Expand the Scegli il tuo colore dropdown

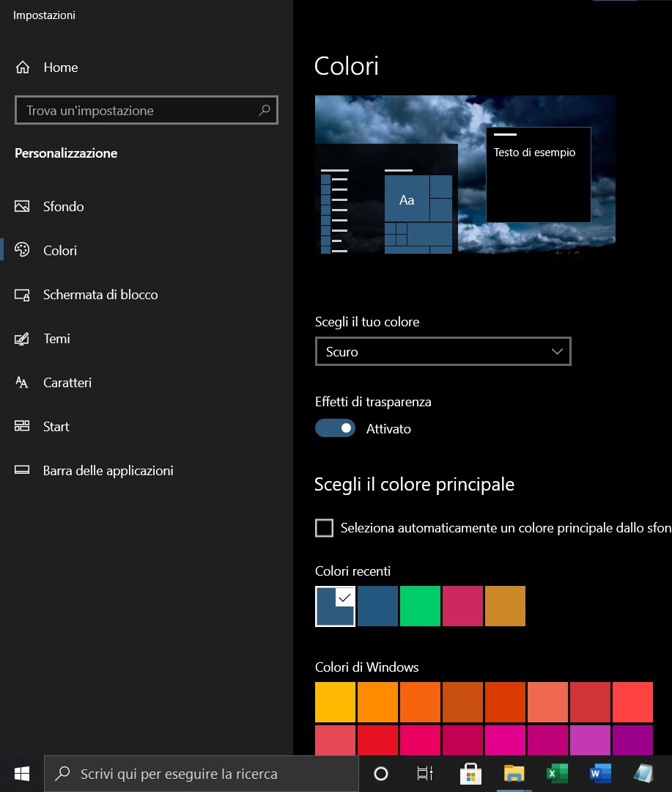pyautogui.click(x=443, y=351)
